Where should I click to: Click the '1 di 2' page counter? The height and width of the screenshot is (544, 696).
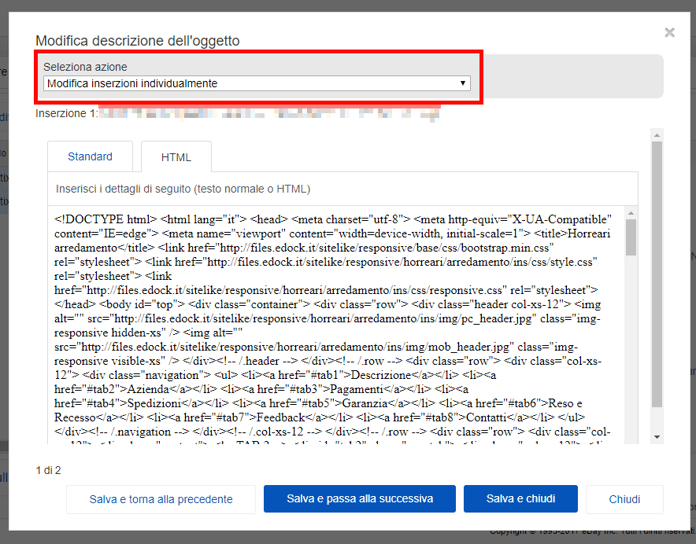point(48,470)
